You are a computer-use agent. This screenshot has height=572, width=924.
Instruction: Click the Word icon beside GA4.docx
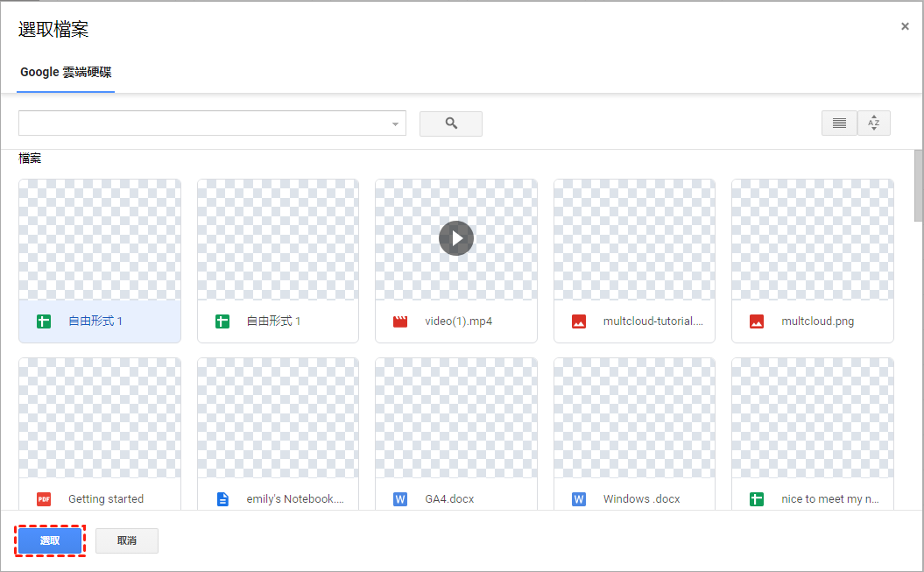(x=400, y=499)
